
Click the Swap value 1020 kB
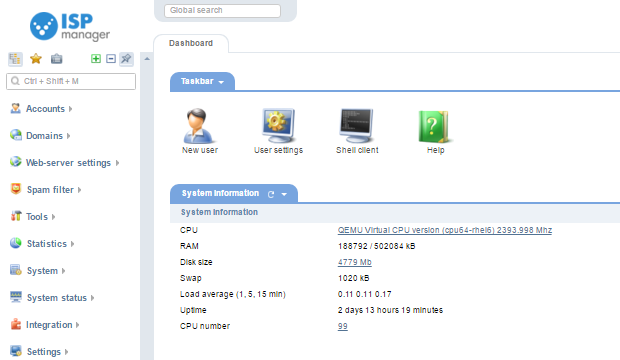353,278
